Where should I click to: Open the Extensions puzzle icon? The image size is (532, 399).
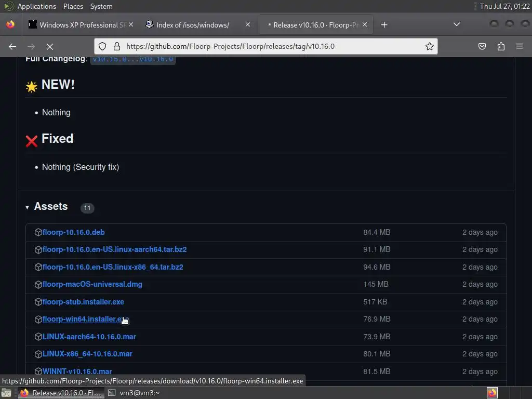point(501,46)
